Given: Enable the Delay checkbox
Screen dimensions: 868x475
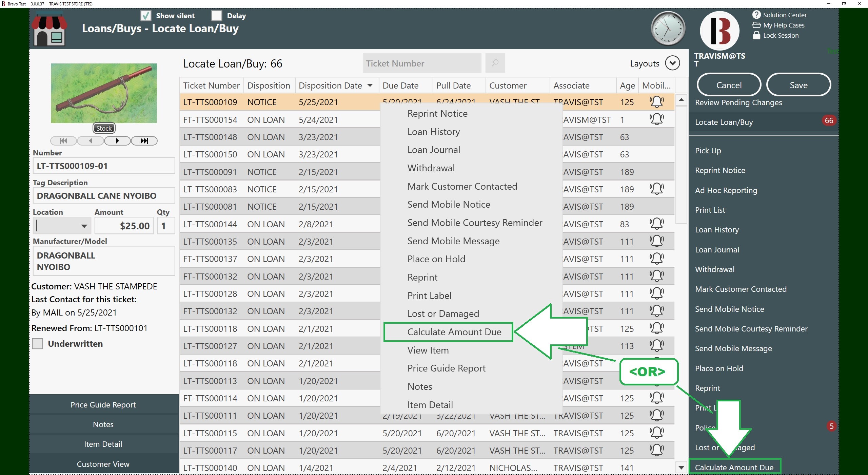Looking at the screenshot, I should (217, 16).
